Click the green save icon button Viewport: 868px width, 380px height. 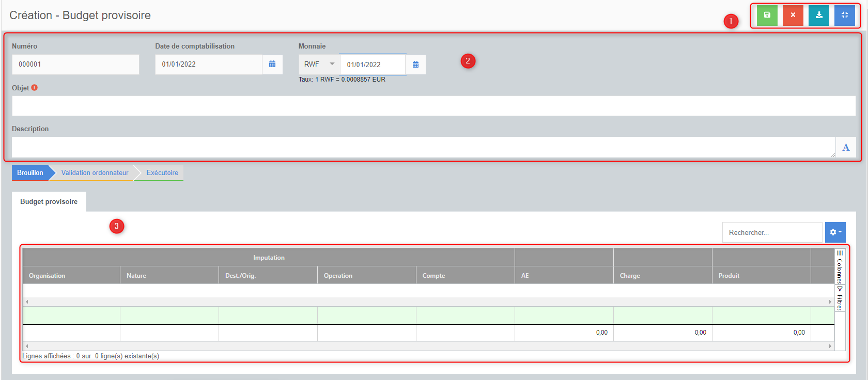[x=767, y=15]
